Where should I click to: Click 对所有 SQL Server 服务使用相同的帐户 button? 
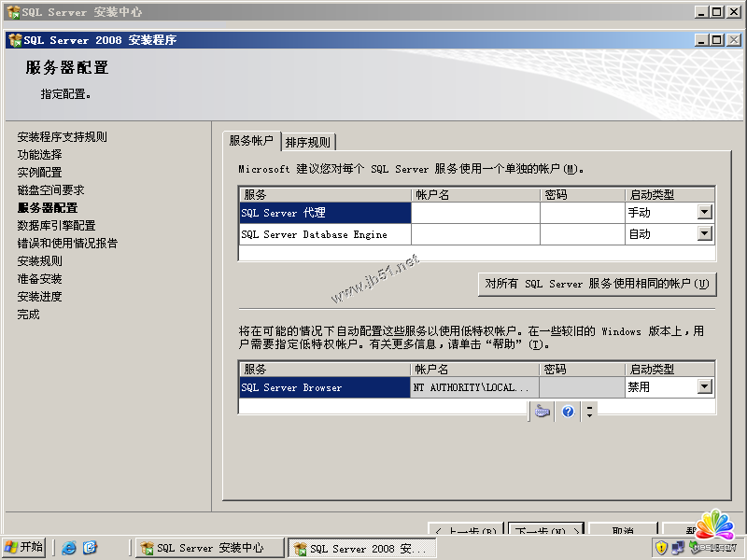click(x=597, y=284)
